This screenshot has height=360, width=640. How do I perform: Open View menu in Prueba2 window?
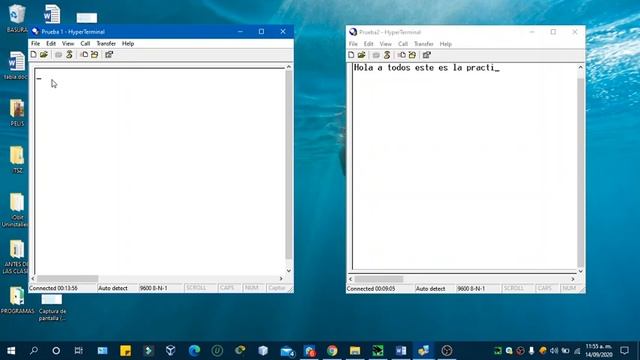385,44
